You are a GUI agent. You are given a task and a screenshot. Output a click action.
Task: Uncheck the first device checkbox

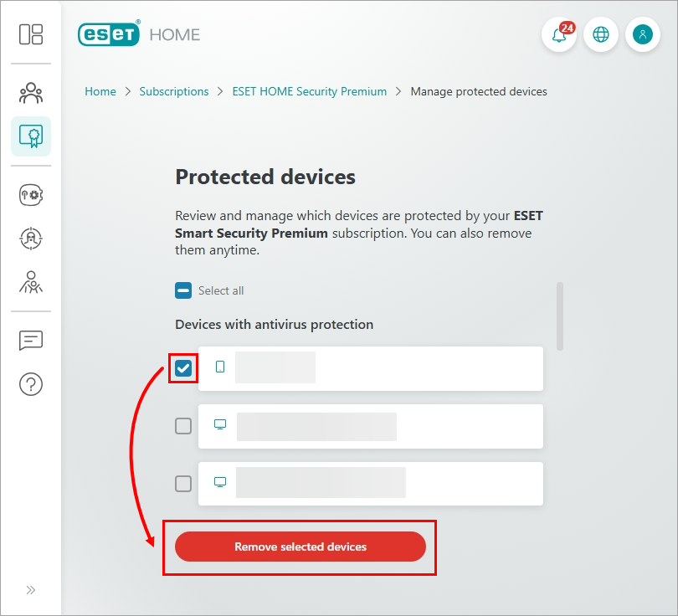pyautogui.click(x=183, y=368)
